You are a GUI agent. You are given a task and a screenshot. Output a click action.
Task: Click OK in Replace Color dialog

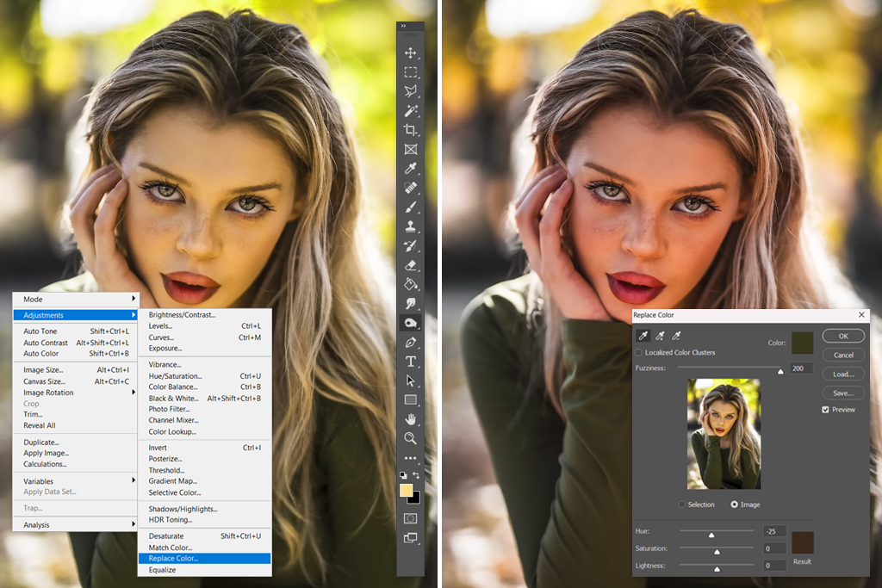843,336
